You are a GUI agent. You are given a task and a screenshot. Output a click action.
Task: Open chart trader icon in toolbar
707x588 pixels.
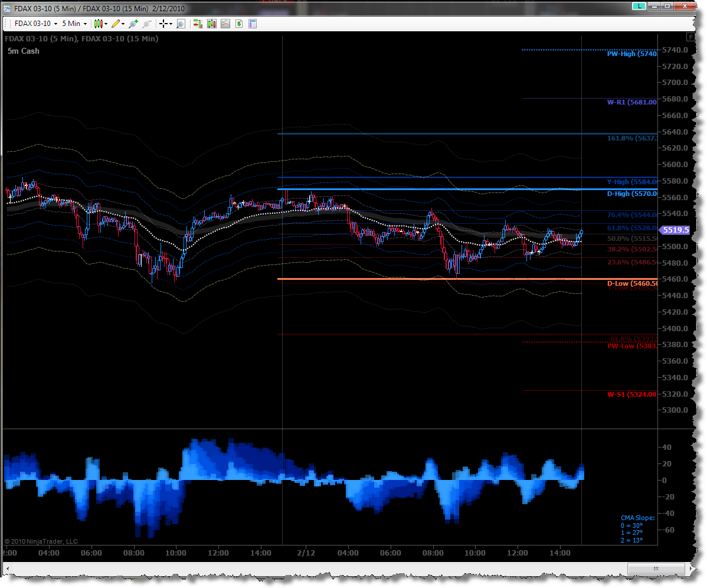click(x=198, y=24)
